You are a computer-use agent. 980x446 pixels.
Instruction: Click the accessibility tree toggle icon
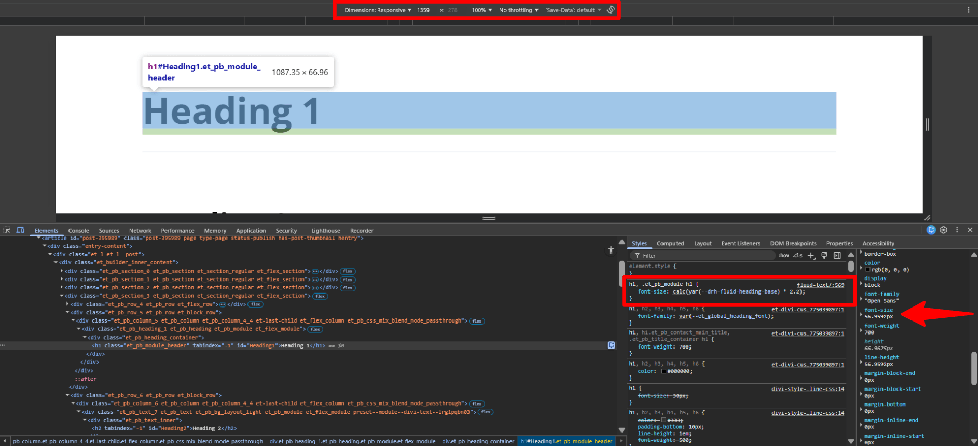click(611, 250)
